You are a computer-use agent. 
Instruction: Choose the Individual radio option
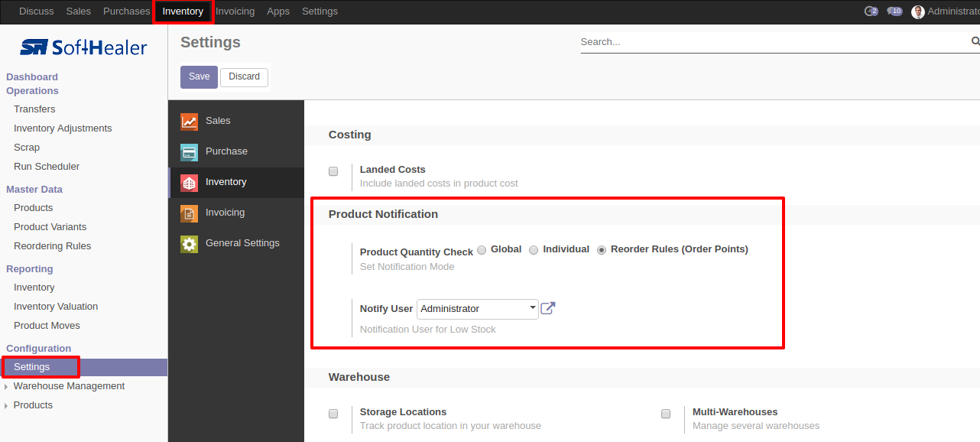pos(534,249)
